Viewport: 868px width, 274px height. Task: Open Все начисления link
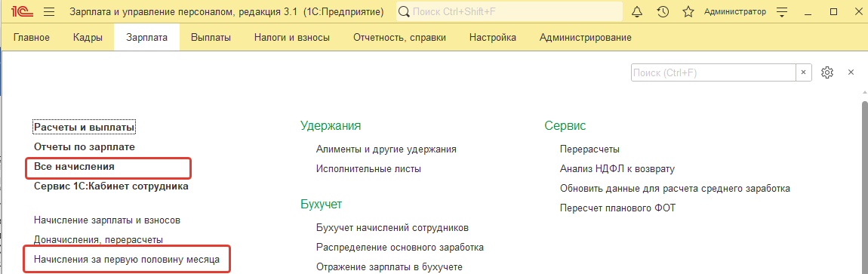click(74, 166)
